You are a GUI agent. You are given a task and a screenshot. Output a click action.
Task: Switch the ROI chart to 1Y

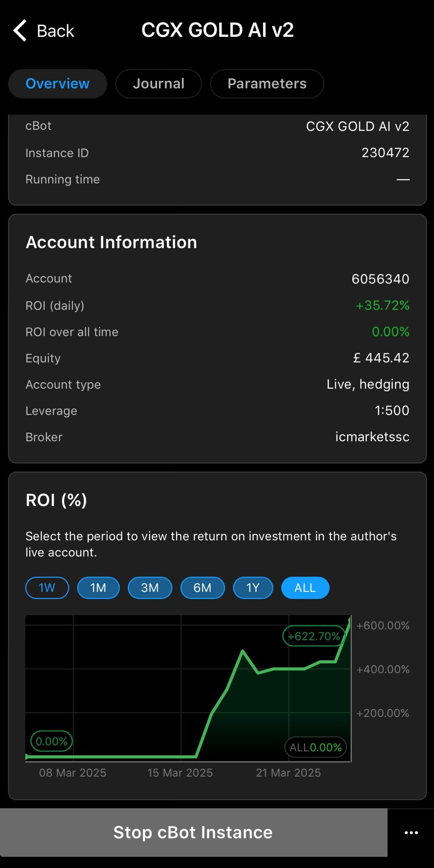[253, 588]
